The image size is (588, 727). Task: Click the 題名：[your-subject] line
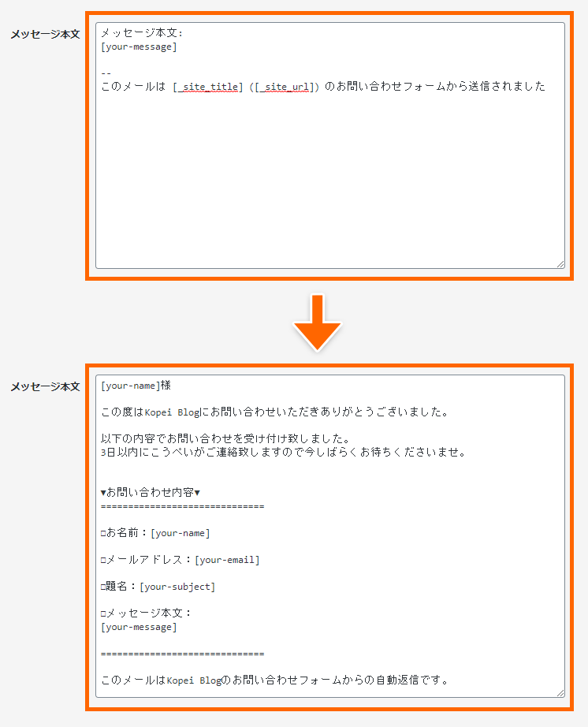158,587
